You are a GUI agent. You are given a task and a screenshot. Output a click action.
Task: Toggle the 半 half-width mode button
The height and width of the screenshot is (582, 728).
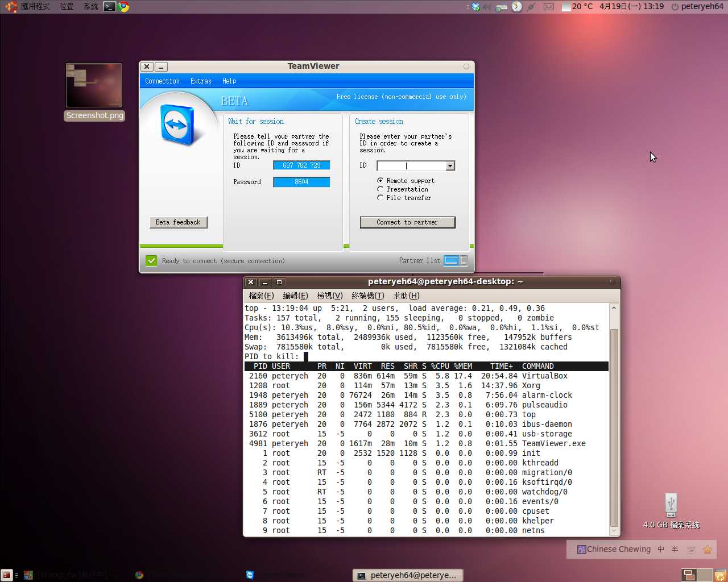[675, 549]
